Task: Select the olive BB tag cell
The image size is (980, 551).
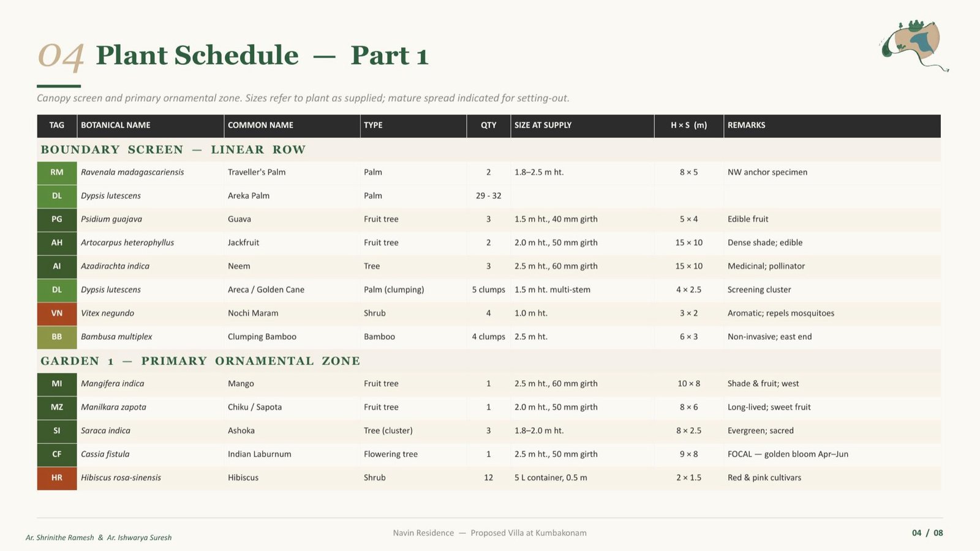Action: pyautogui.click(x=57, y=337)
